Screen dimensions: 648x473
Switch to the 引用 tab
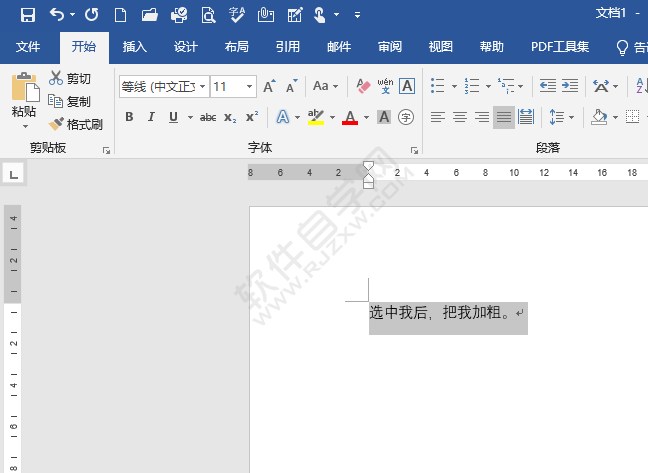coord(288,47)
